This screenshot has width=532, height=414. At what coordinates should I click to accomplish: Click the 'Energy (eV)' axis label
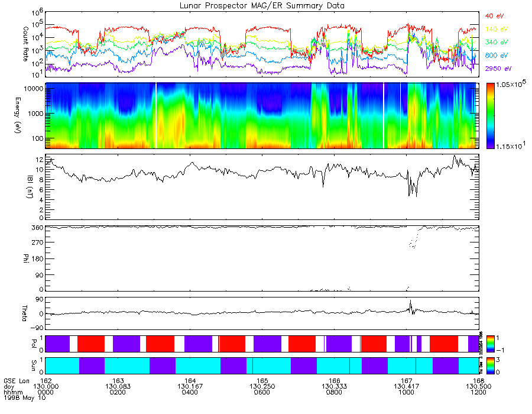point(18,115)
